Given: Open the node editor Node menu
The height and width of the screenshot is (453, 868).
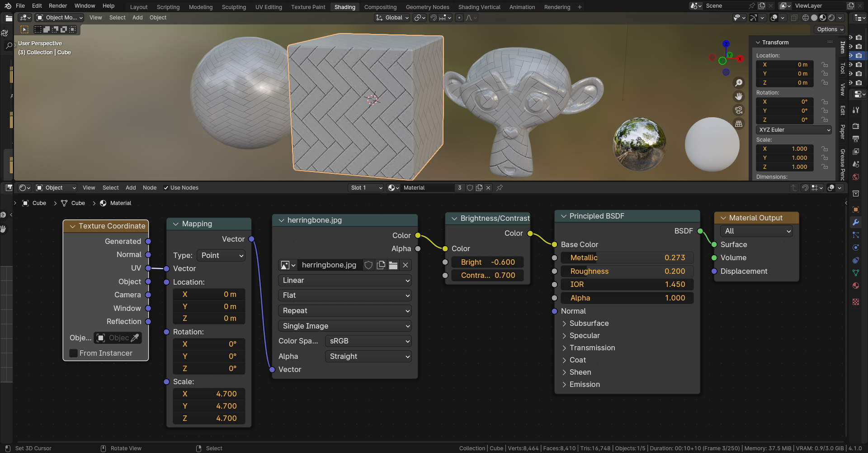Looking at the screenshot, I should [150, 188].
